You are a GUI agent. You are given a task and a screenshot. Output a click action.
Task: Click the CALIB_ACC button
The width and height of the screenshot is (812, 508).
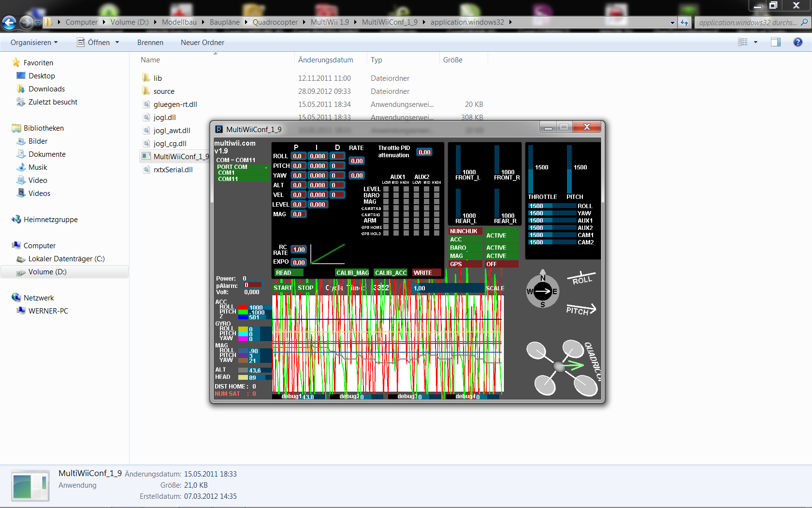pos(391,273)
